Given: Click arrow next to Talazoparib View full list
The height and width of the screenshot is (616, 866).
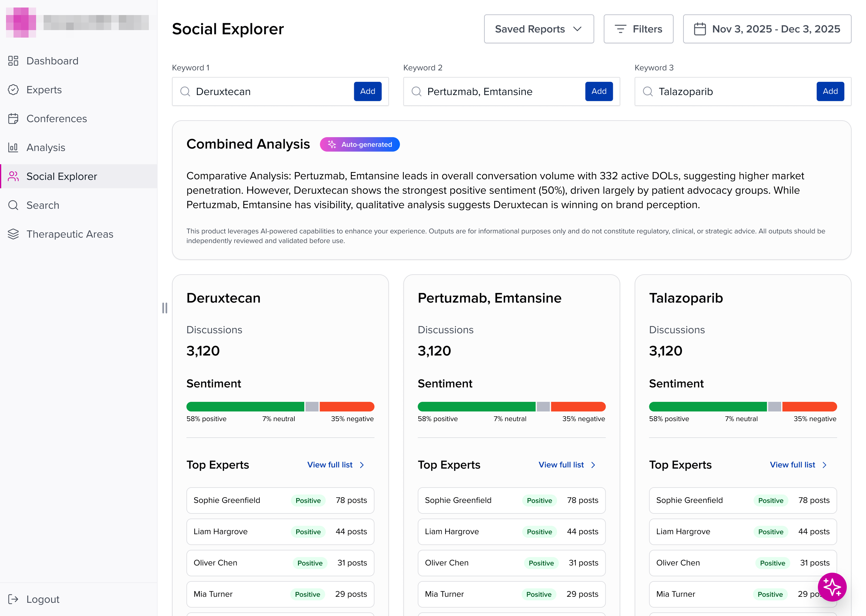Looking at the screenshot, I should (824, 465).
